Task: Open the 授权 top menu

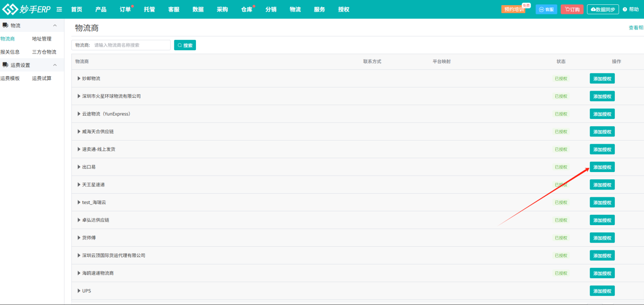Action: (344, 9)
